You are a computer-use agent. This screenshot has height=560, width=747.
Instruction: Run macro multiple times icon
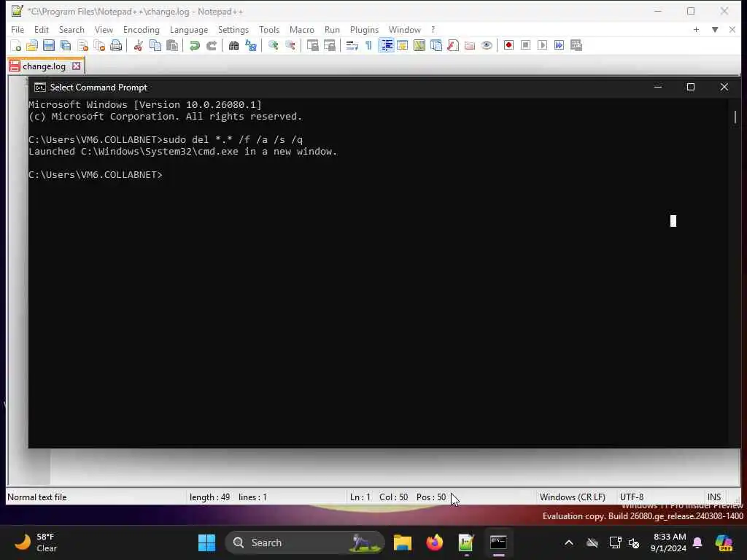[x=560, y=45]
